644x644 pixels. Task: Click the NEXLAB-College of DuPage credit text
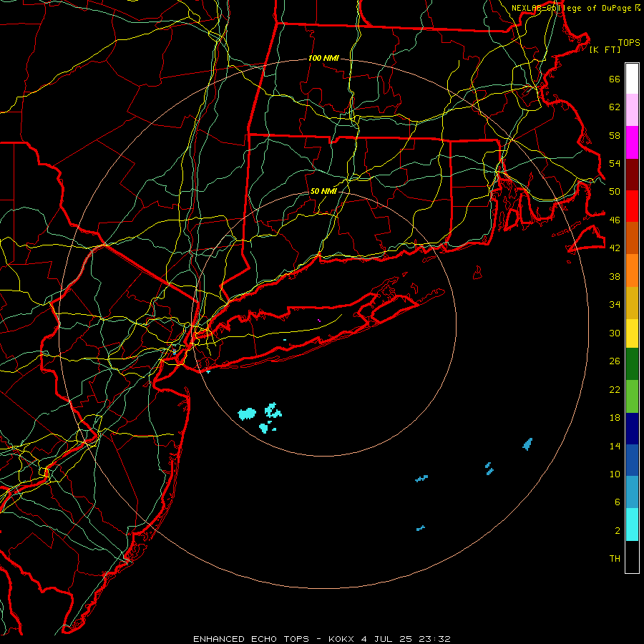coord(576,8)
